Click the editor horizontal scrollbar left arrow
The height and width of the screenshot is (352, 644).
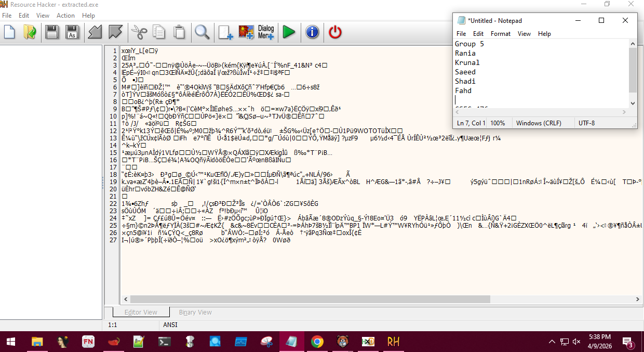coord(125,299)
